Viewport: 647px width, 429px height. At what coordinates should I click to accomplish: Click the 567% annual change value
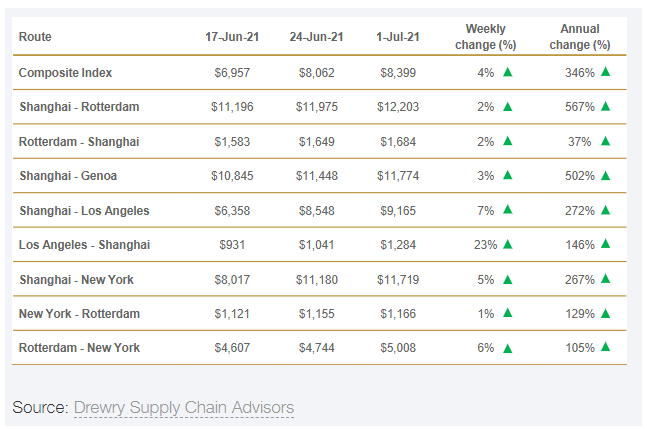[x=578, y=107]
